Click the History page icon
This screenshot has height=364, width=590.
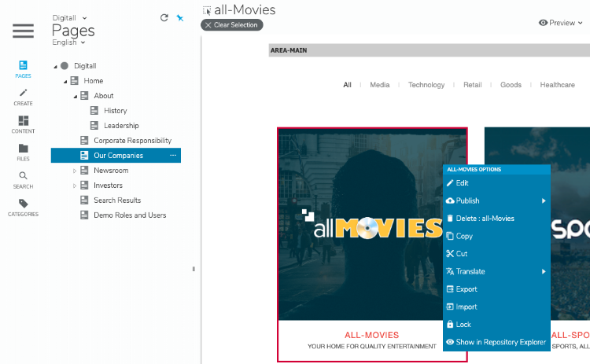[x=94, y=111]
